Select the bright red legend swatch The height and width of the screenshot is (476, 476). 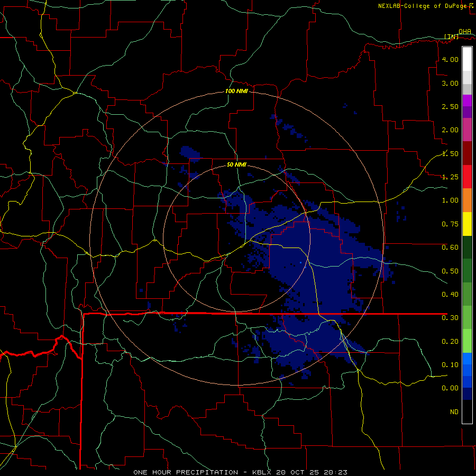[467, 177]
